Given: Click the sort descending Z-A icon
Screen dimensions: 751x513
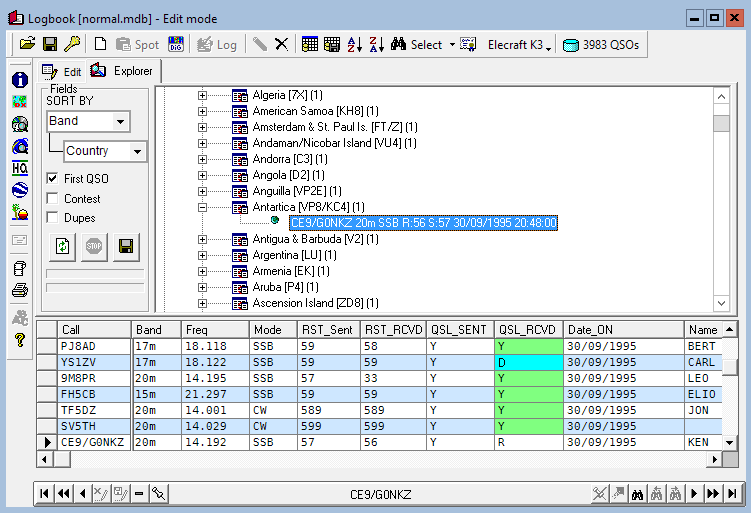Looking at the screenshot, I should click(376, 45).
